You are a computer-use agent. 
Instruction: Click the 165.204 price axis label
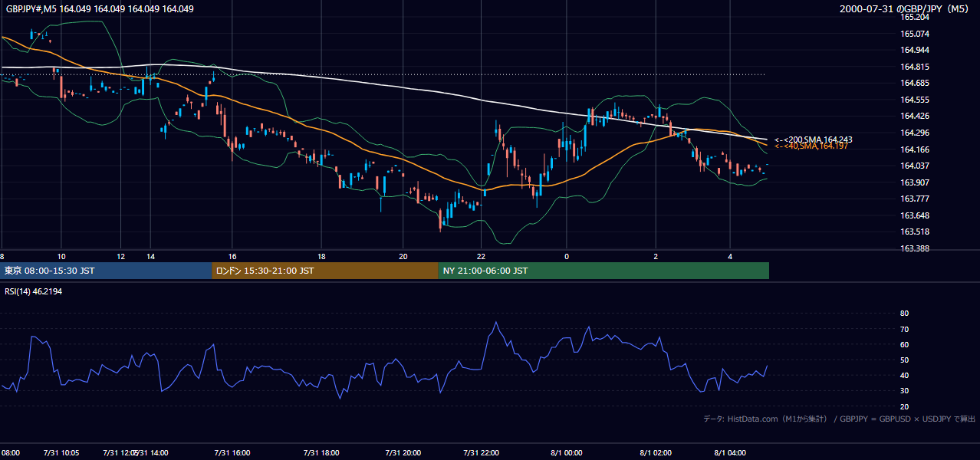[x=915, y=17]
